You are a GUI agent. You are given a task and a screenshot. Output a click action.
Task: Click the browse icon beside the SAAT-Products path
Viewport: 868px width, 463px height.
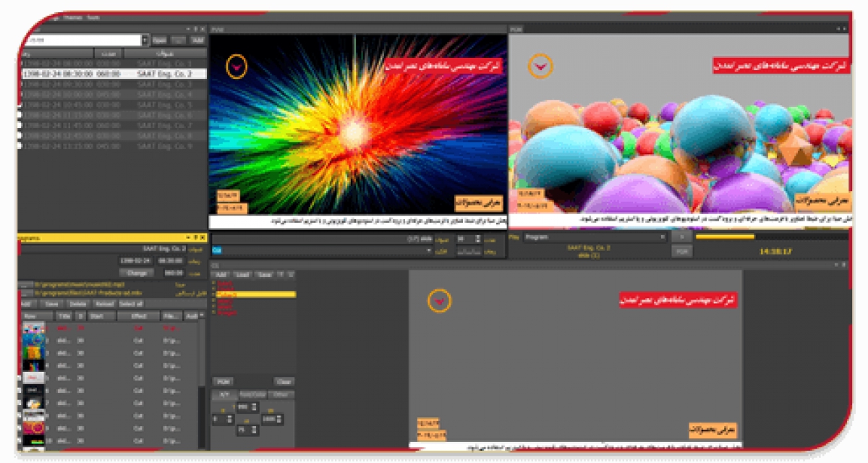pos(25,293)
